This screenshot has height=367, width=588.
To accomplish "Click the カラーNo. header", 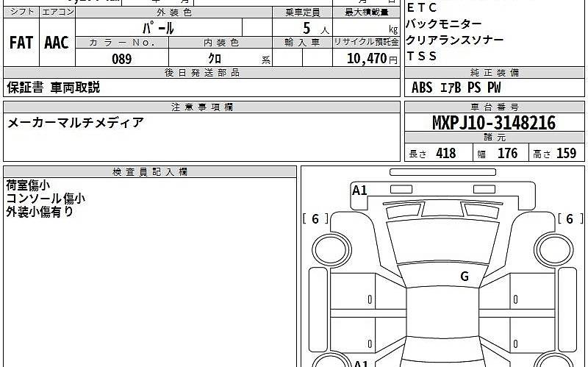I will [122, 43].
